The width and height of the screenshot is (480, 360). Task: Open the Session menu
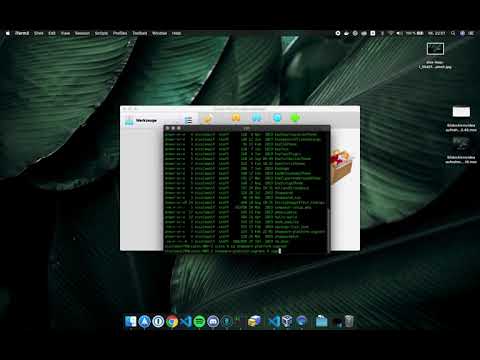82,33
